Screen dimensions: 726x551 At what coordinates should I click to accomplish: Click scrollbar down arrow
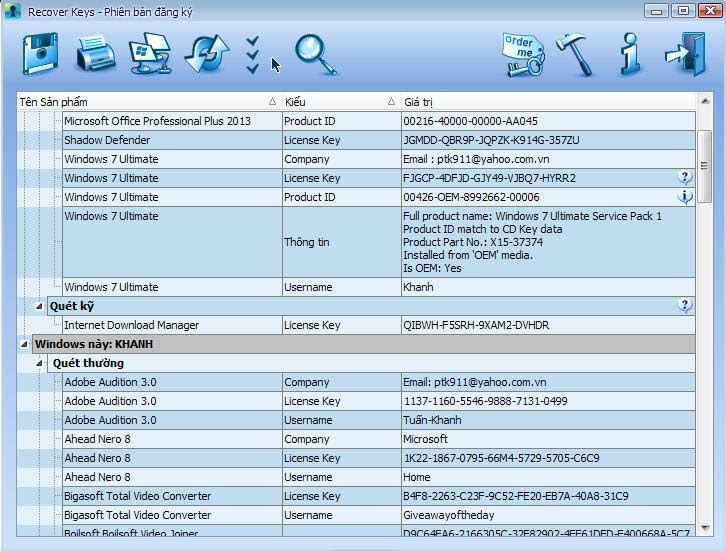tap(705, 527)
